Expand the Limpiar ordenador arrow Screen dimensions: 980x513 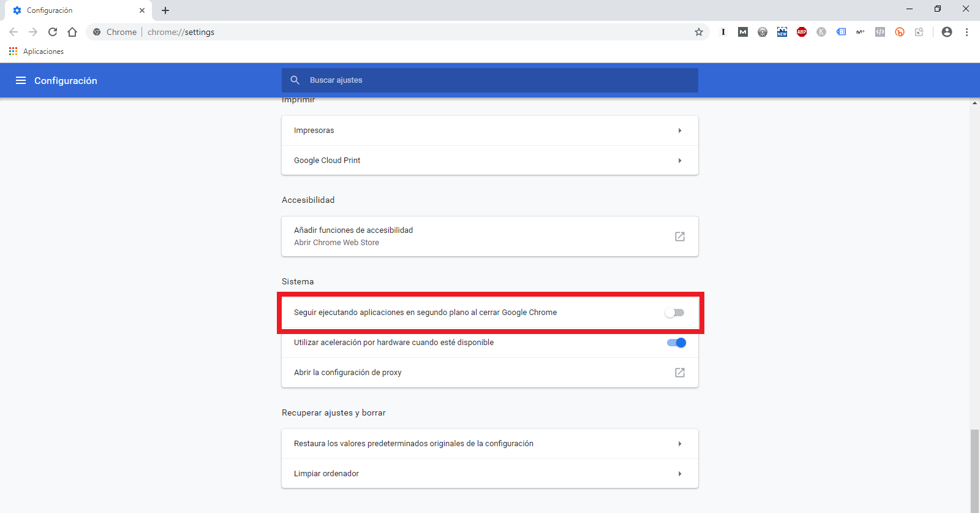[680, 474]
